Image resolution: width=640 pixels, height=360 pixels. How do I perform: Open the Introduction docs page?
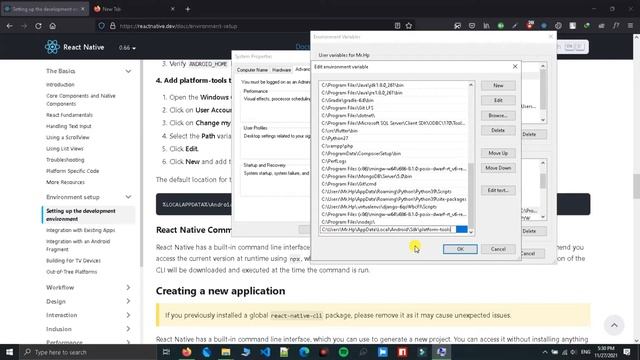coord(60,84)
